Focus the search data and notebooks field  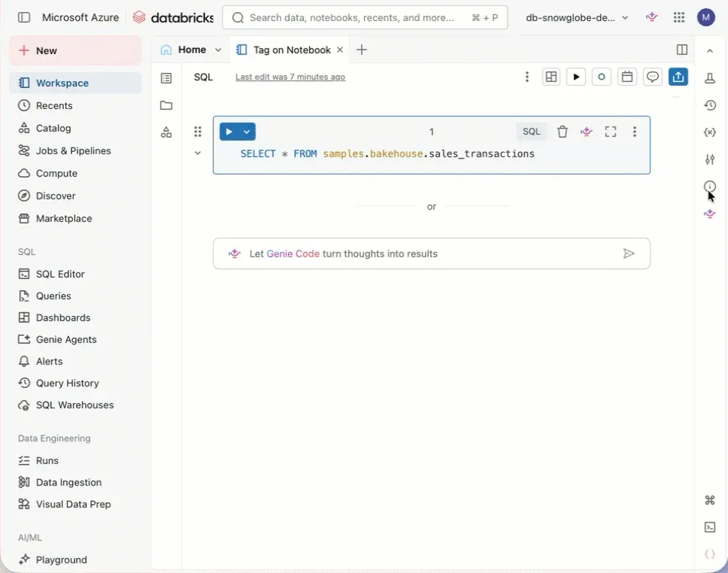pyautogui.click(x=365, y=17)
